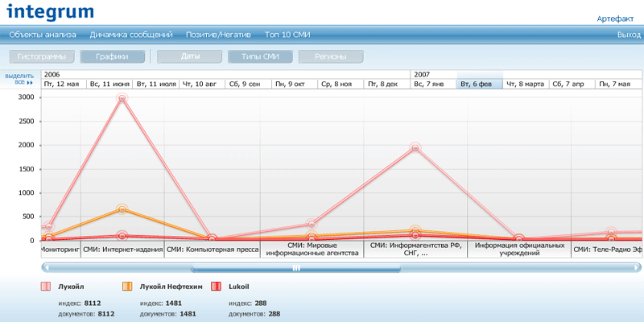
Task: Click the Лукойл point for Информагентства РФ
Action: [415, 147]
